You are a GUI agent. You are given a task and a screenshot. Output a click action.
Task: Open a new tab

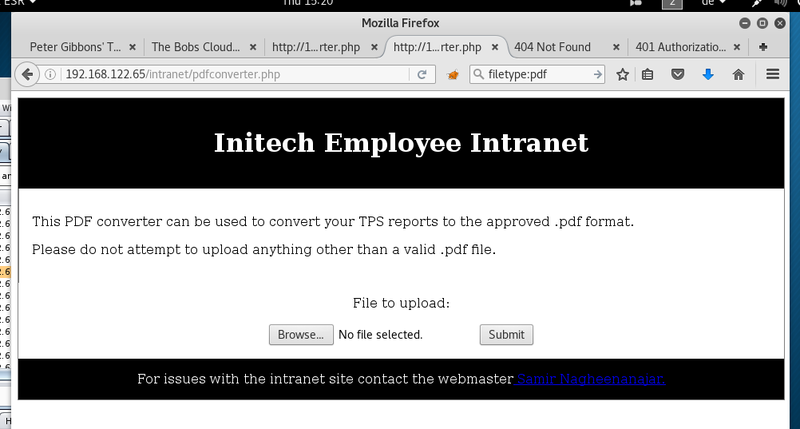(763, 47)
